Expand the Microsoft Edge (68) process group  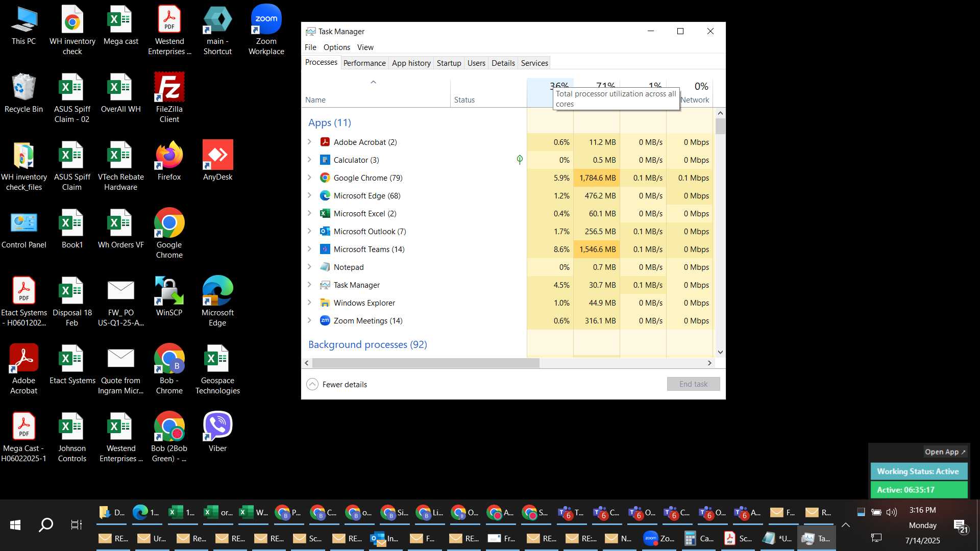[x=309, y=195]
